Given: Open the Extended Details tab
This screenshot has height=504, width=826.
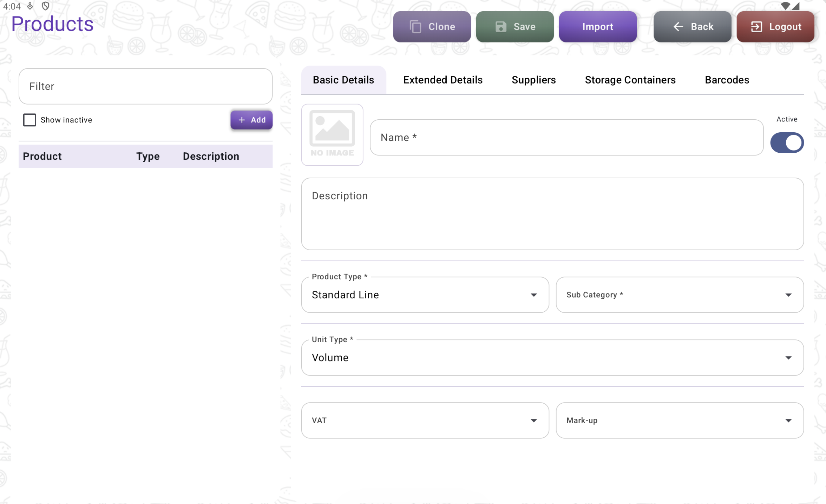Looking at the screenshot, I should [x=443, y=80].
